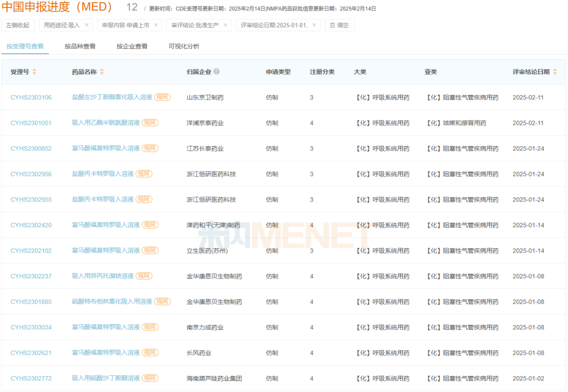Open acceptance number CYHS2202102

(x=31, y=250)
